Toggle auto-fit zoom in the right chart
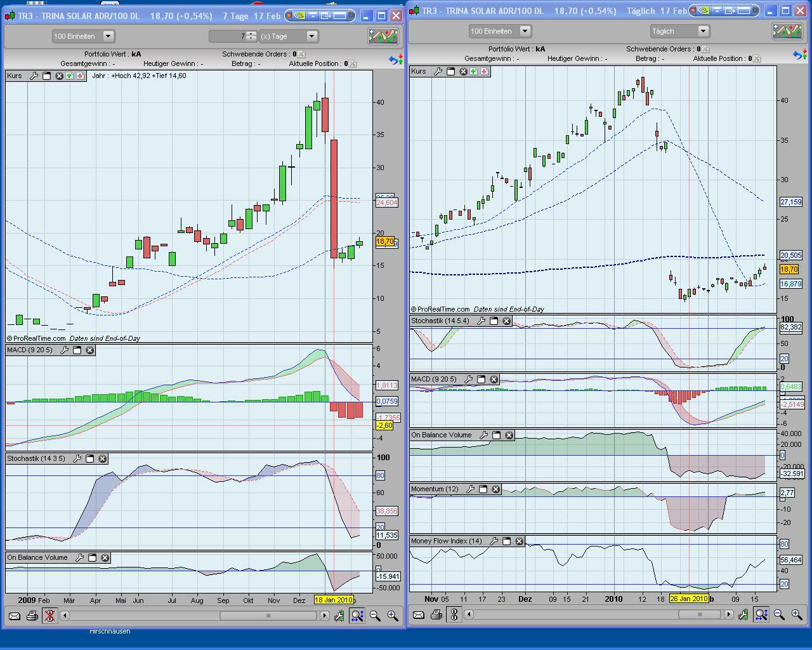 761,614
